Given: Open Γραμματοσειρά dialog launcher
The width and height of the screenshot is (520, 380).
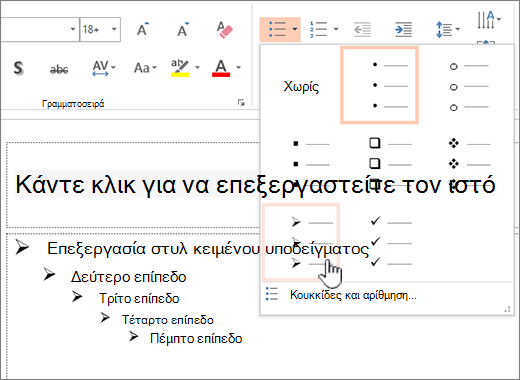Looking at the screenshot, I should (241, 103).
